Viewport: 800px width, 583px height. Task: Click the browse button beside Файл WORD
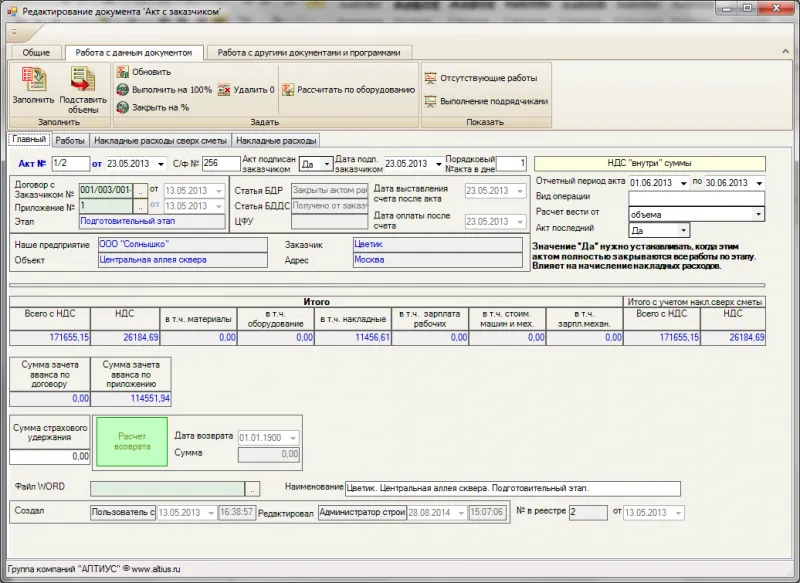pyautogui.click(x=253, y=489)
